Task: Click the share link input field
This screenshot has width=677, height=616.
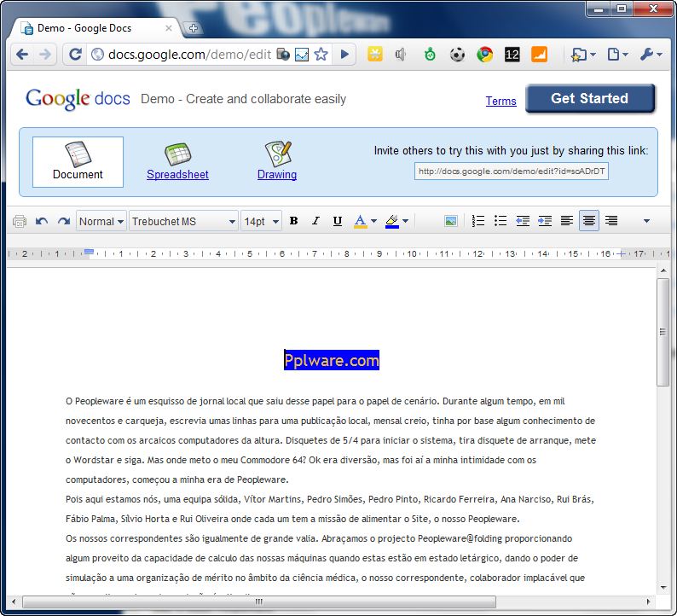Action: point(512,171)
